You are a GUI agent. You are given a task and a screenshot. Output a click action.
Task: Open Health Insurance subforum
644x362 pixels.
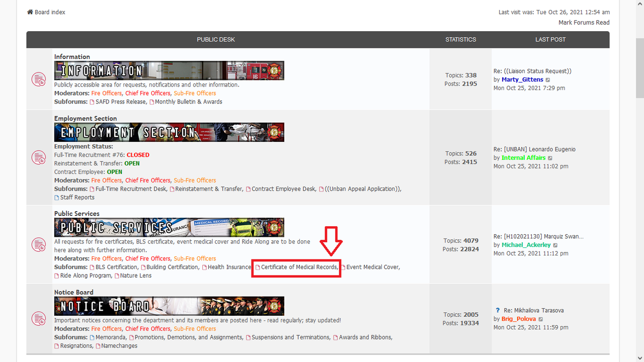[x=229, y=267]
